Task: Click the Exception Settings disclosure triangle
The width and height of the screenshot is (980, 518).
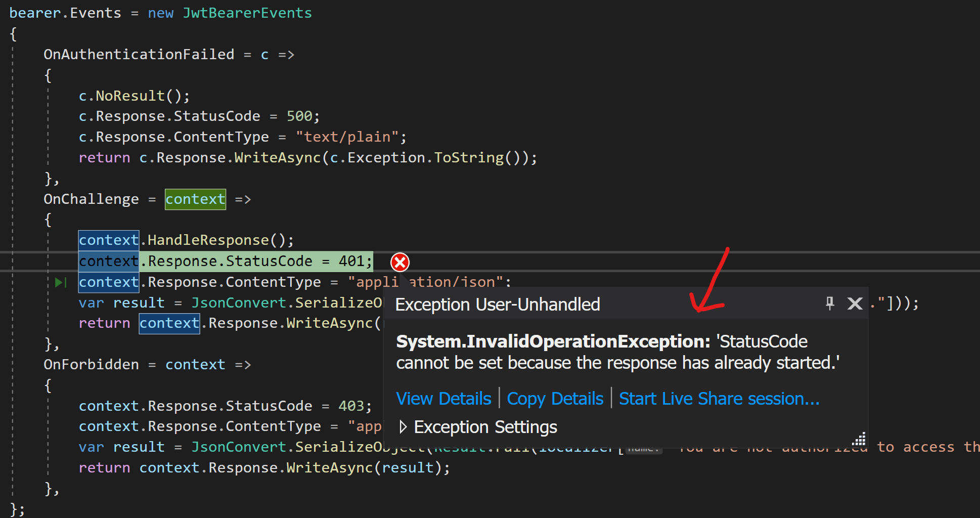Action: 403,427
